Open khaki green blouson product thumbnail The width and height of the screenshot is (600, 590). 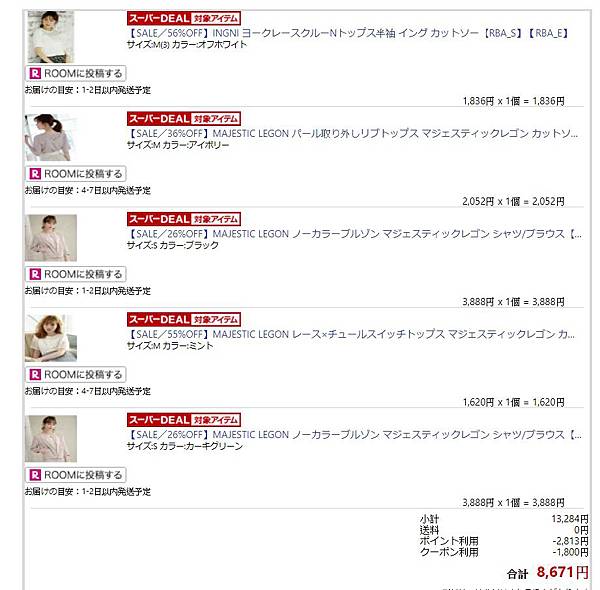[51, 438]
